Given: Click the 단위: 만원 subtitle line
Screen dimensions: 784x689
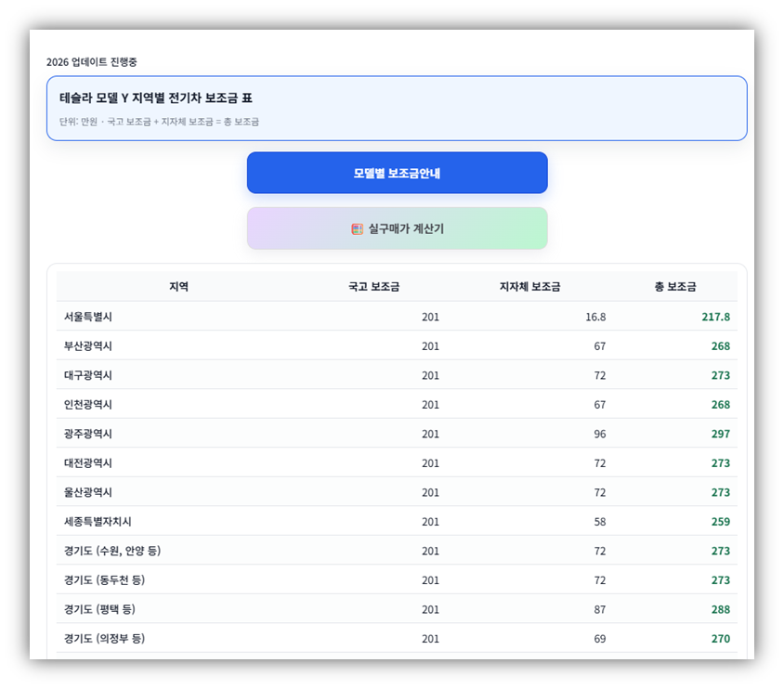Looking at the screenshot, I should (159, 122).
